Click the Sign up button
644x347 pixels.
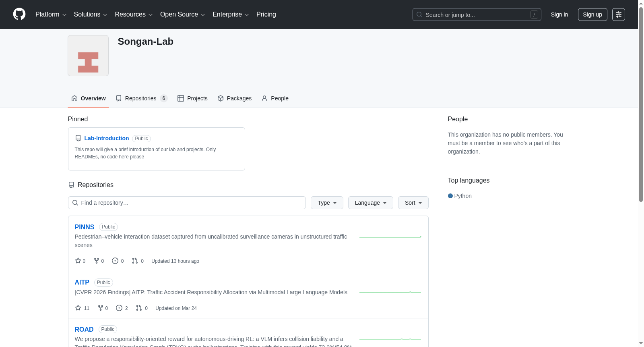(x=592, y=15)
